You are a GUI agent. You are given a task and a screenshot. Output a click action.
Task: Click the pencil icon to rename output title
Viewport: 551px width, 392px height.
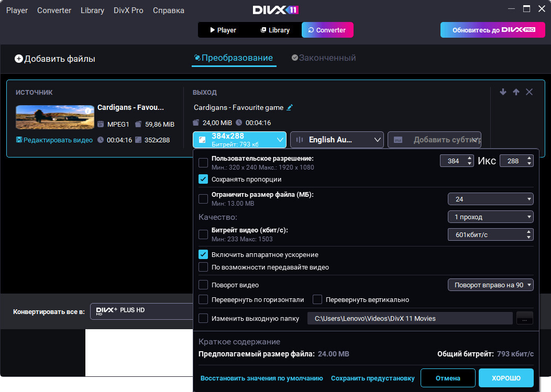[290, 107]
